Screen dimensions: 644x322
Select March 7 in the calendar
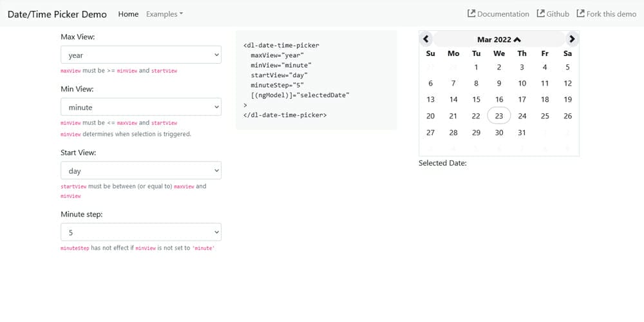coord(453,83)
